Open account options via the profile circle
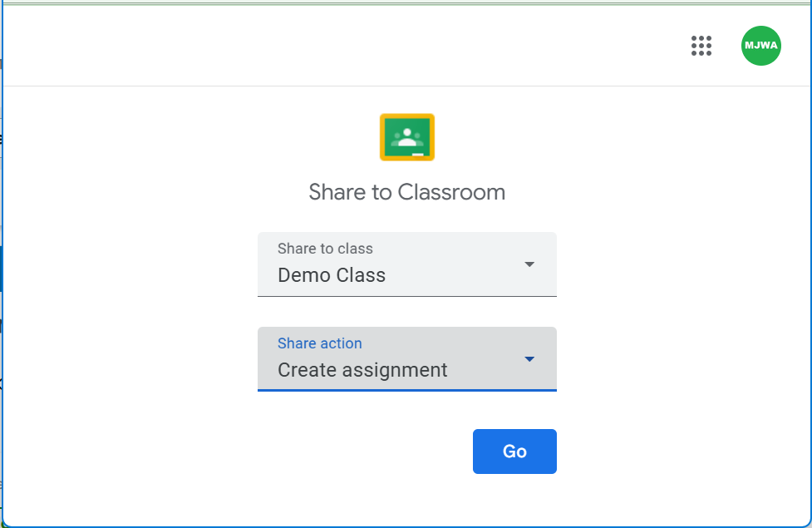 [x=760, y=46]
